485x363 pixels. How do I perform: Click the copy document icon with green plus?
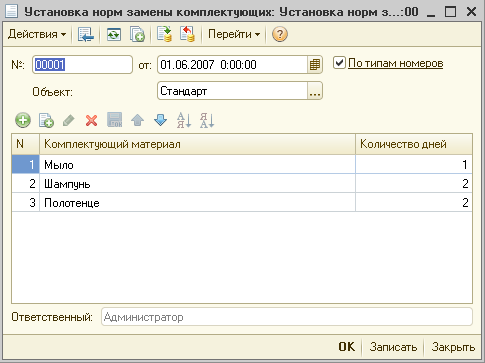[x=137, y=34]
